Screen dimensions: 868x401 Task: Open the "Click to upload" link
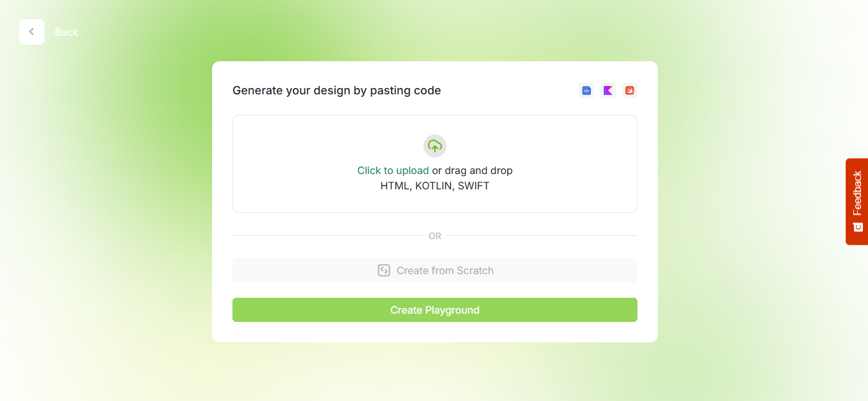click(x=393, y=170)
